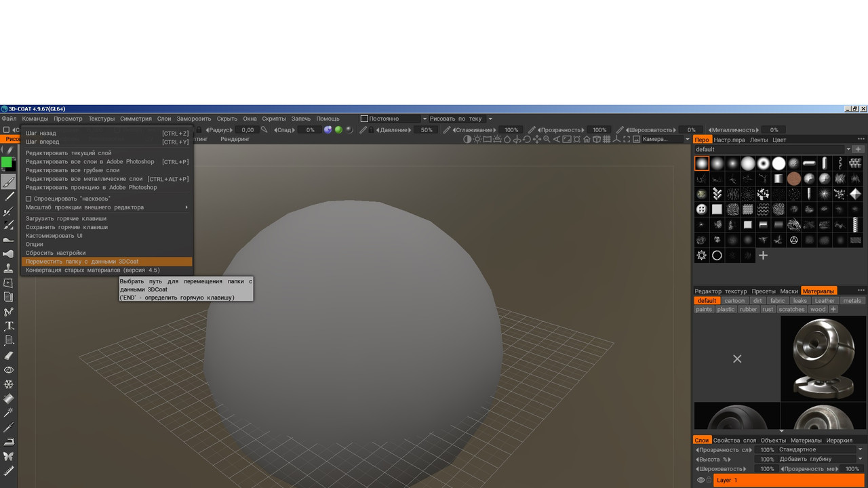Click the fullscreen corners icon in view toolbar
This screenshot has width=868, height=488.
pyautogui.click(x=626, y=139)
